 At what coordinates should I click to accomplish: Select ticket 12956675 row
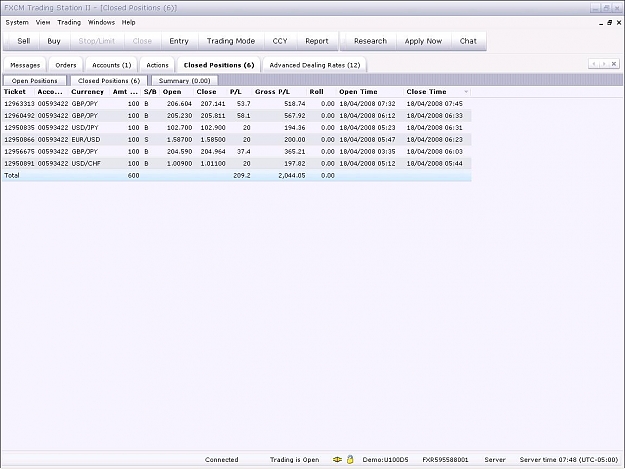click(x=237, y=151)
